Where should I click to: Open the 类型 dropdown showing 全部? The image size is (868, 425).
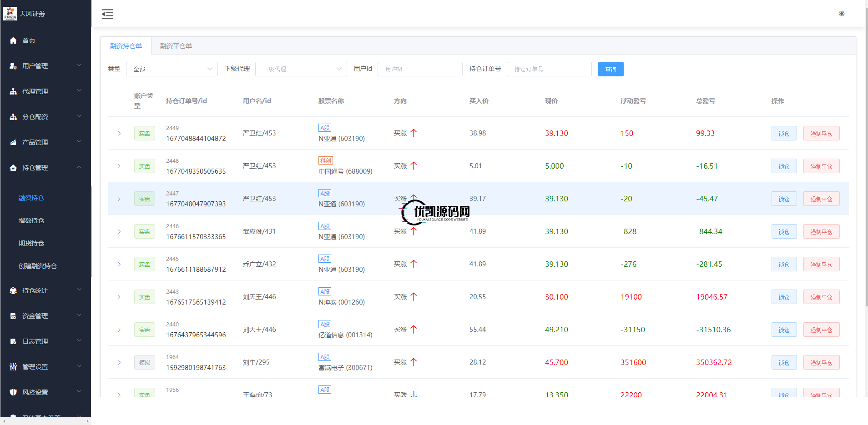[172, 69]
